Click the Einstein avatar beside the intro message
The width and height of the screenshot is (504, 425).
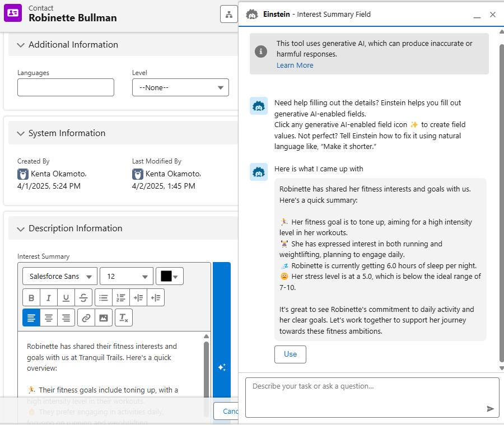259,106
